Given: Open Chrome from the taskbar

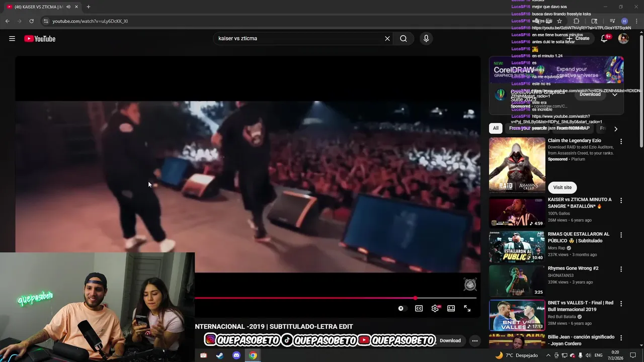Looking at the screenshot, I should pos(253,355).
